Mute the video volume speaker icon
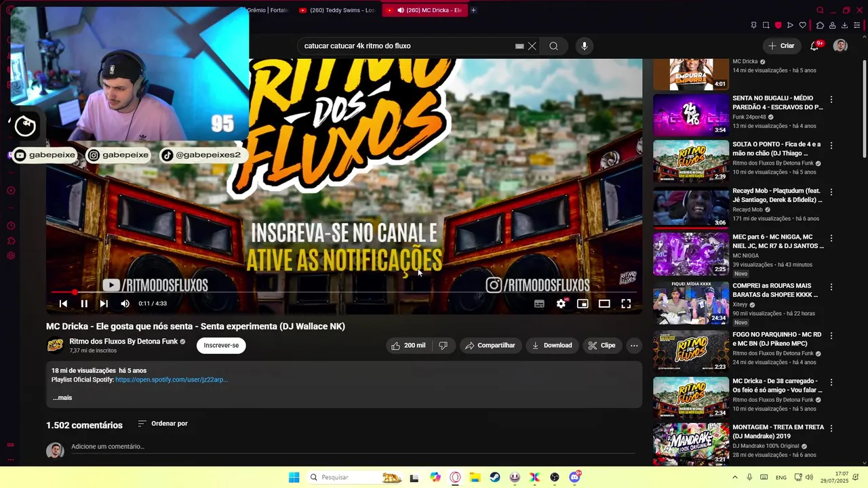Viewport: 868px width, 488px height. click(x=125, y=304)
